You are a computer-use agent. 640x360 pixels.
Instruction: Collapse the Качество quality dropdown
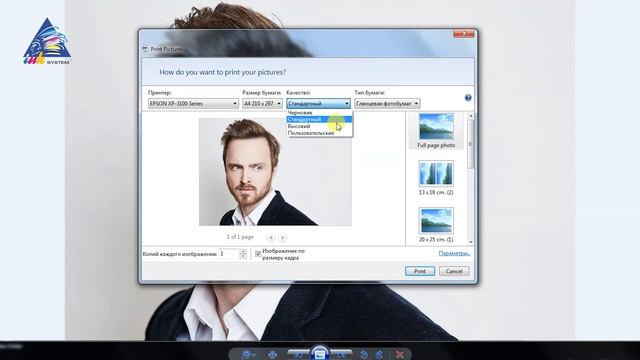pos(318,104)
